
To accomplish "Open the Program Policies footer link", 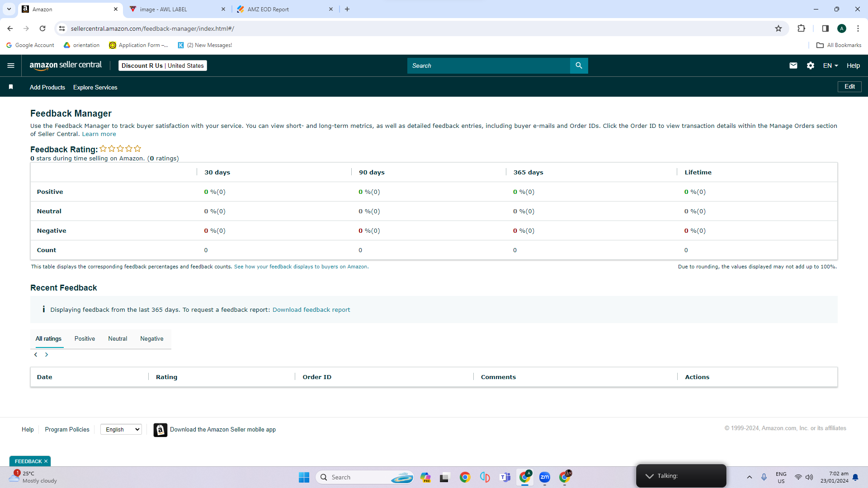I will [x=67, y=429].
